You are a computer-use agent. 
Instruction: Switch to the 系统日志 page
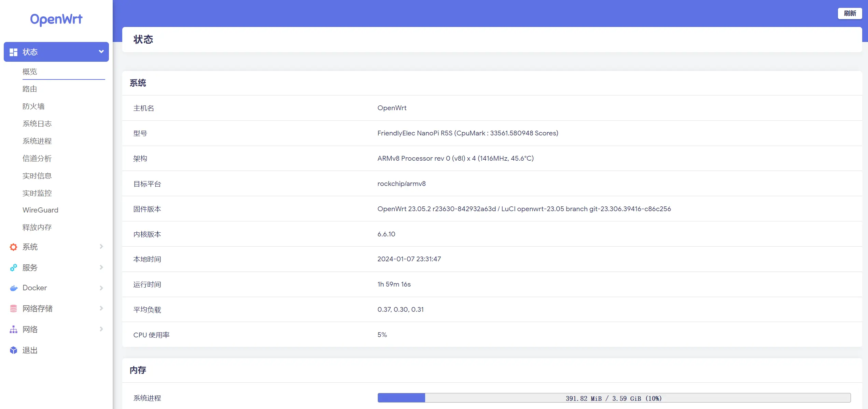[x=37, y=123]
